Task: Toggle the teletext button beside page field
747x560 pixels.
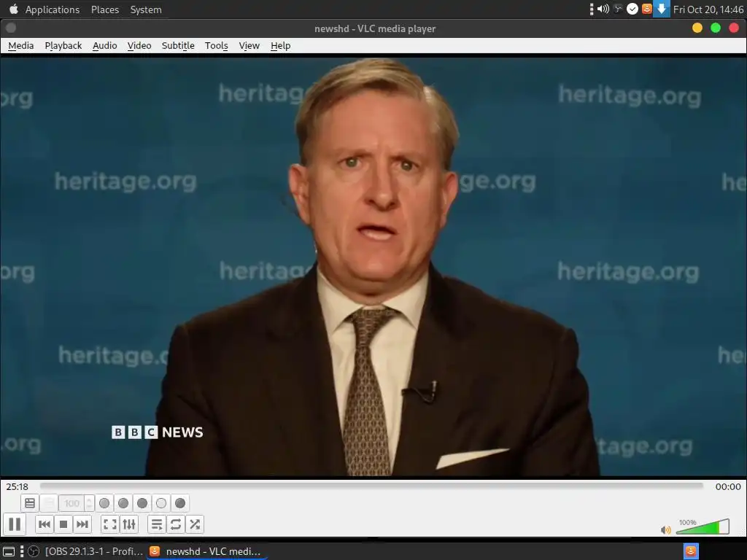Action: pos(48,503)
